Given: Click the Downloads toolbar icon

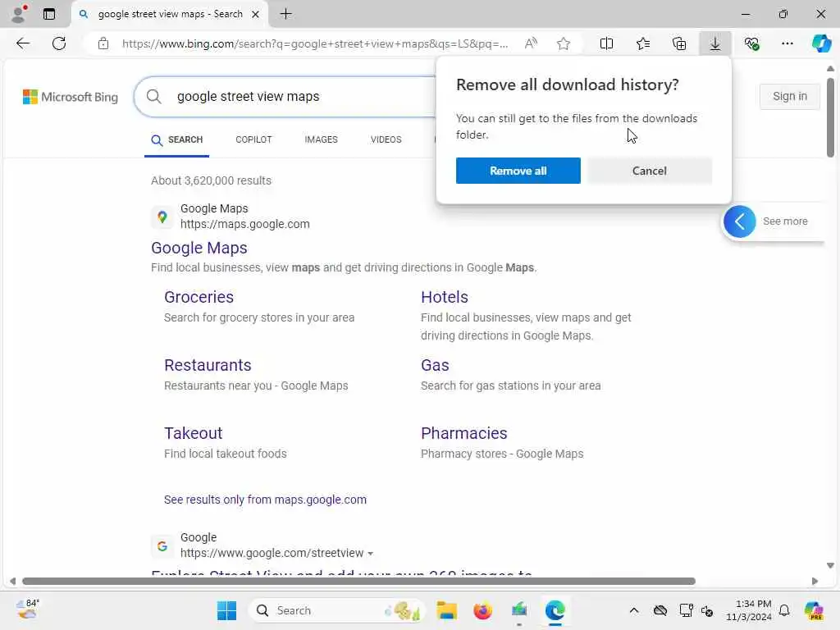Looking at the screenshot, I should (x=715, y=43).
